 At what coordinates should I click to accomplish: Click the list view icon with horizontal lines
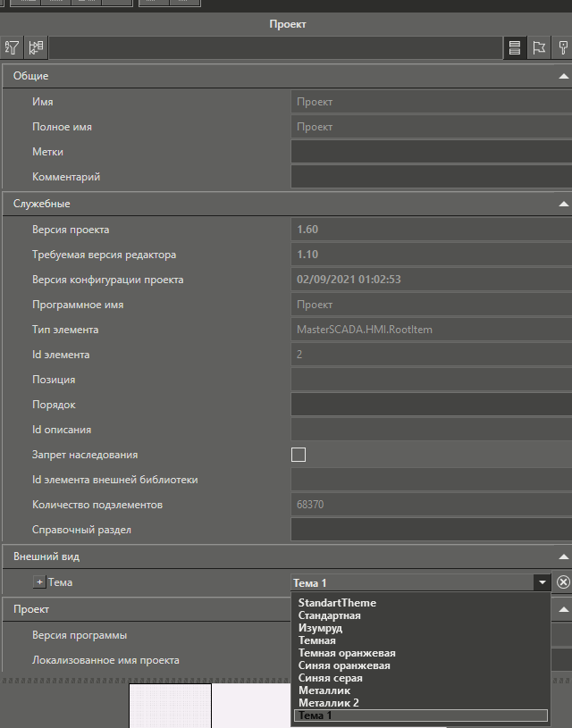click(515, 48)
